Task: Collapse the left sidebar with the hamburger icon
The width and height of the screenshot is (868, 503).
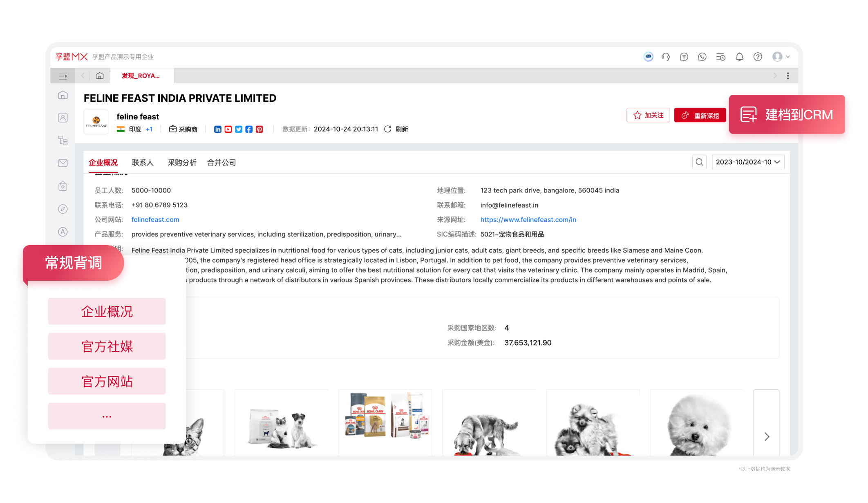Action: click(x=63, y=76)
